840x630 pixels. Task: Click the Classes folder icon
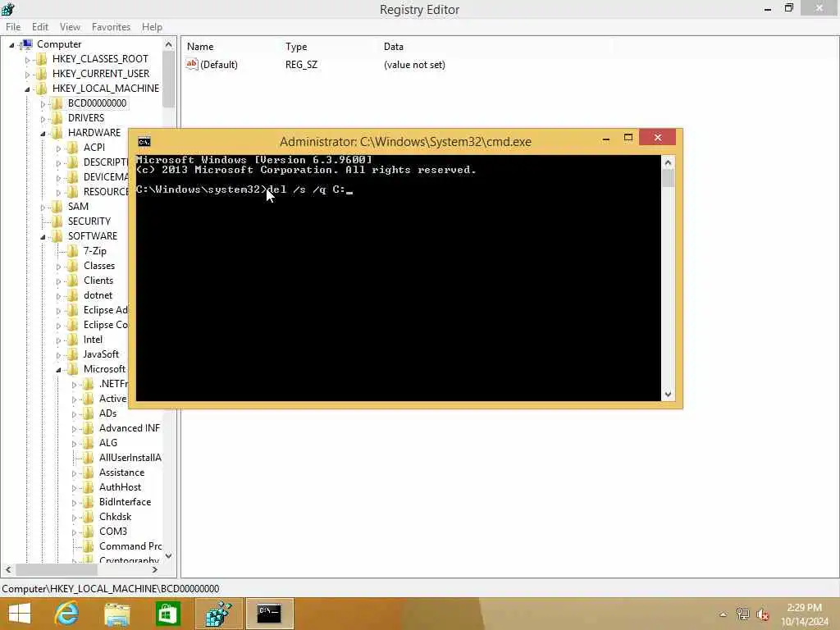72,266
